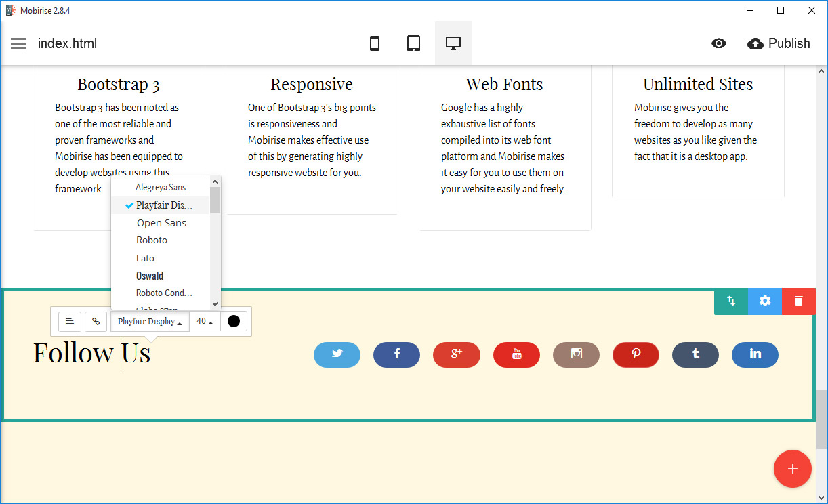
Task: Click the insert link icon
Action: (96, 322)
